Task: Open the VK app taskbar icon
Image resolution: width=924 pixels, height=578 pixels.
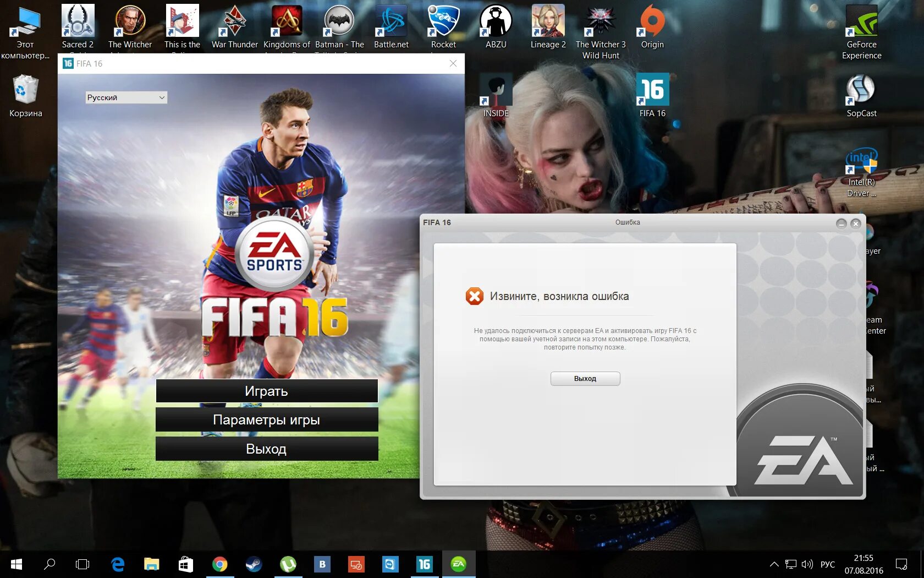Action: [322, 564]
